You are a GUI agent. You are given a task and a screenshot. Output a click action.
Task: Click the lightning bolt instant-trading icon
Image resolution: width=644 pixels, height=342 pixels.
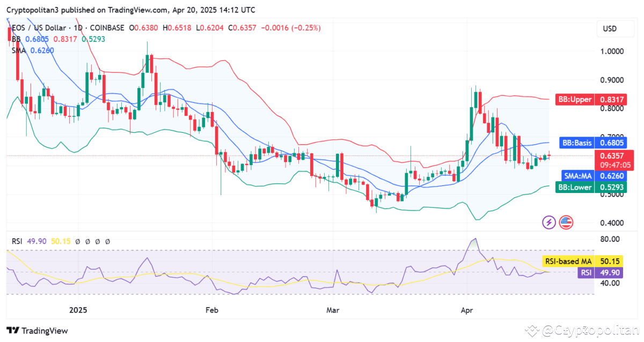pos(548,222)
